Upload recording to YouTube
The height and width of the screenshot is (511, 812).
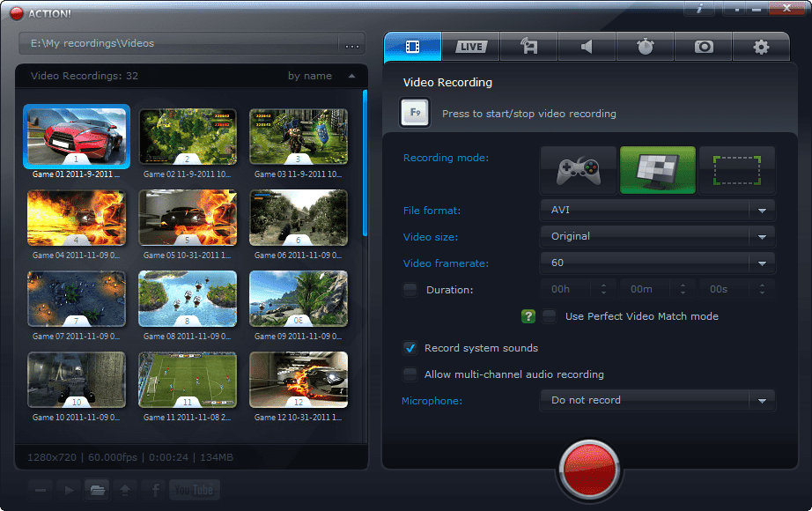coord(195,490)
